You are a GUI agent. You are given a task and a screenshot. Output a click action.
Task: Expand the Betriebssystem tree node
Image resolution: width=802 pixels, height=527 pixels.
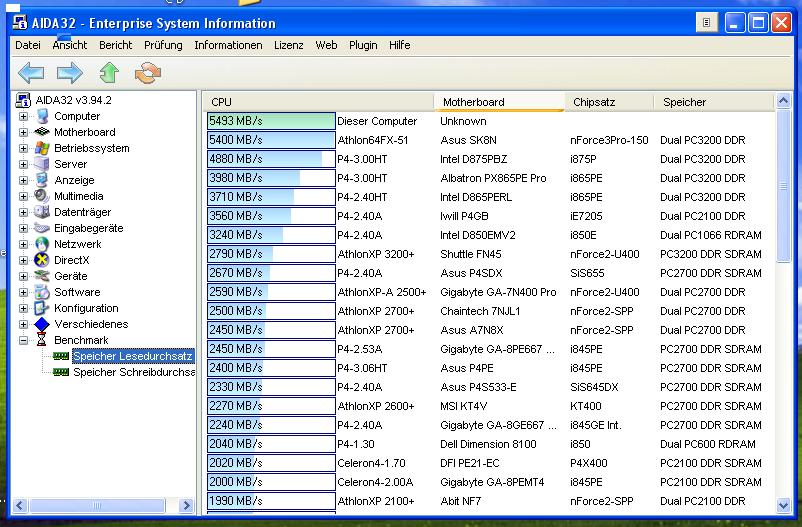[23, 148]
